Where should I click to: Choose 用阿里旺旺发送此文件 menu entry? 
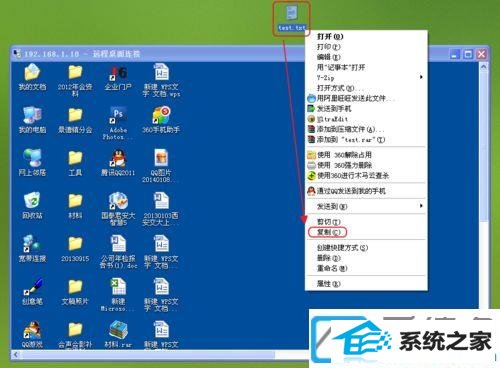(366, 98)
